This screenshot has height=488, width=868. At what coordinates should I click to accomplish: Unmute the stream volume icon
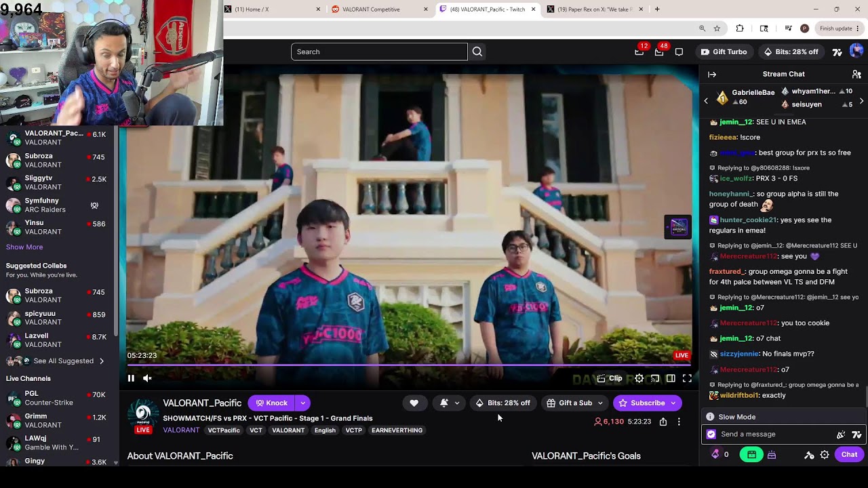tap(147, 378)
